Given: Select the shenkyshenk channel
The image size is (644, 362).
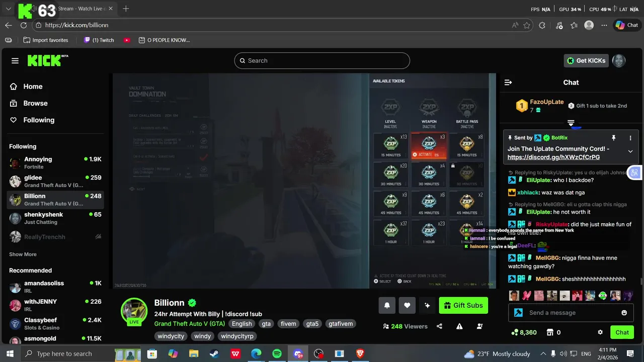Looking at the screenshot, I should pos(55,218).
